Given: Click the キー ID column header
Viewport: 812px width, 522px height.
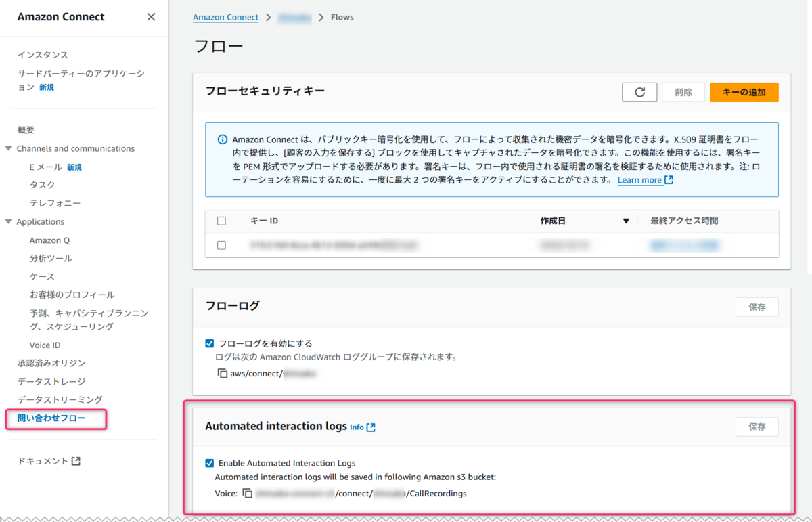Looking at the screenshot, I should (x=264, y=221).
